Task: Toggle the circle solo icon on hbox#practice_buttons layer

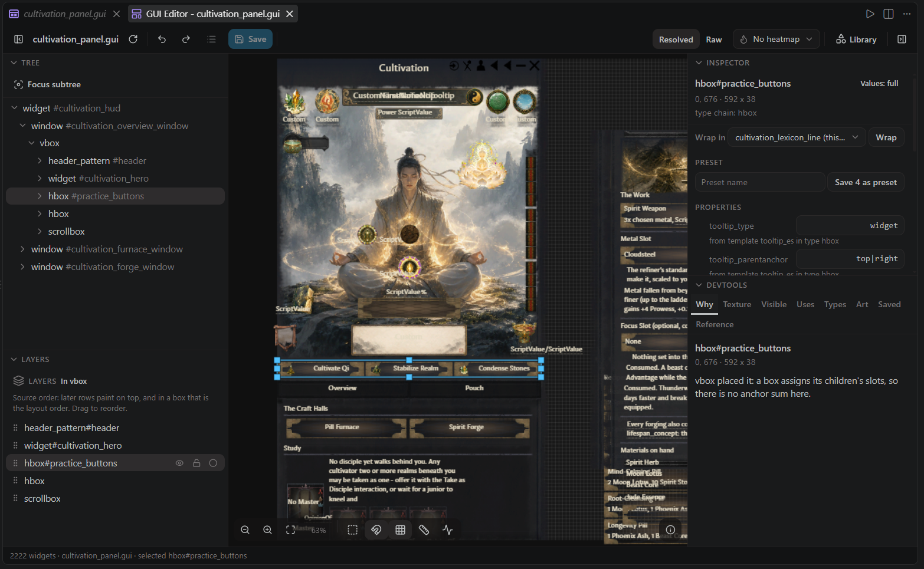Action: (x=213, y=463)
